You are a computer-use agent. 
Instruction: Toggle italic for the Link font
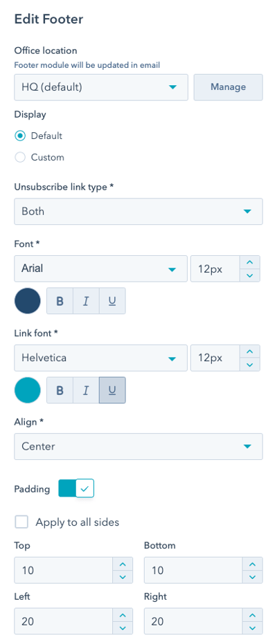pos(86,390)
